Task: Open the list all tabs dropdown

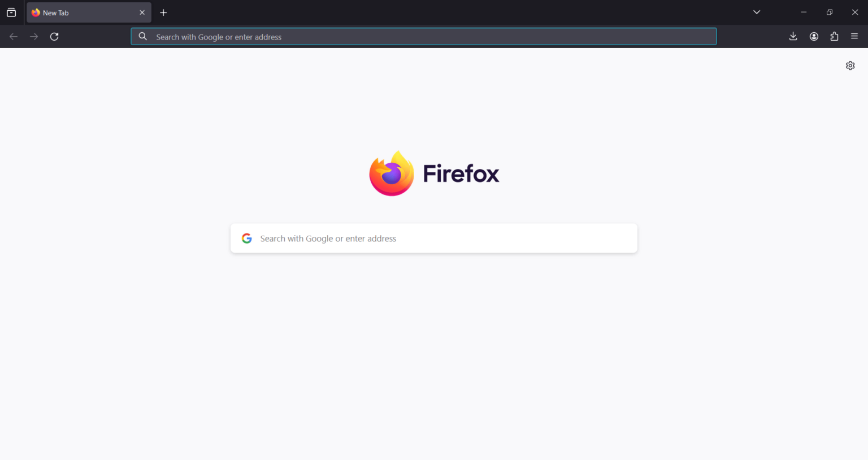Action: [x=756, y=12]
